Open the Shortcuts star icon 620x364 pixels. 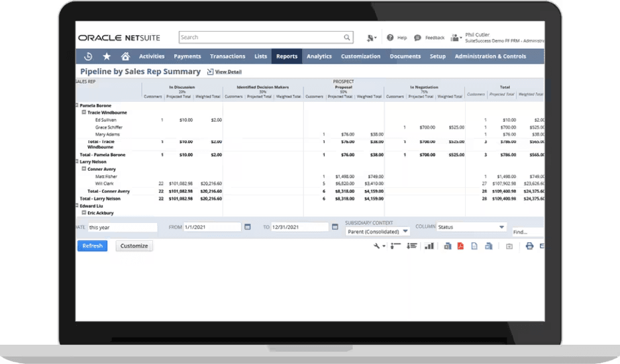pyautogui.click(x=107, y=56)
